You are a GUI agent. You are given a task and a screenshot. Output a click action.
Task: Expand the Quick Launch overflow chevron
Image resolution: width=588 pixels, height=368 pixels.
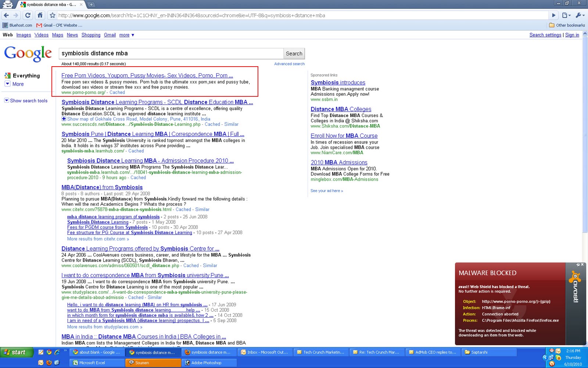(x=65, y=350)
